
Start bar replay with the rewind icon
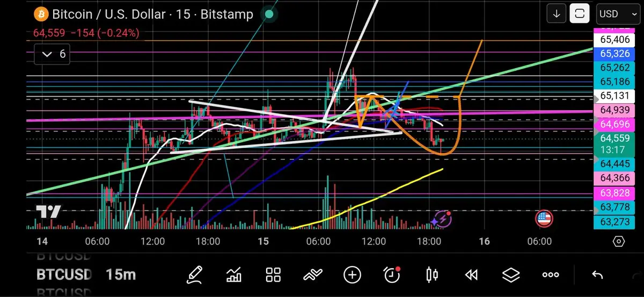click(471, 275)
